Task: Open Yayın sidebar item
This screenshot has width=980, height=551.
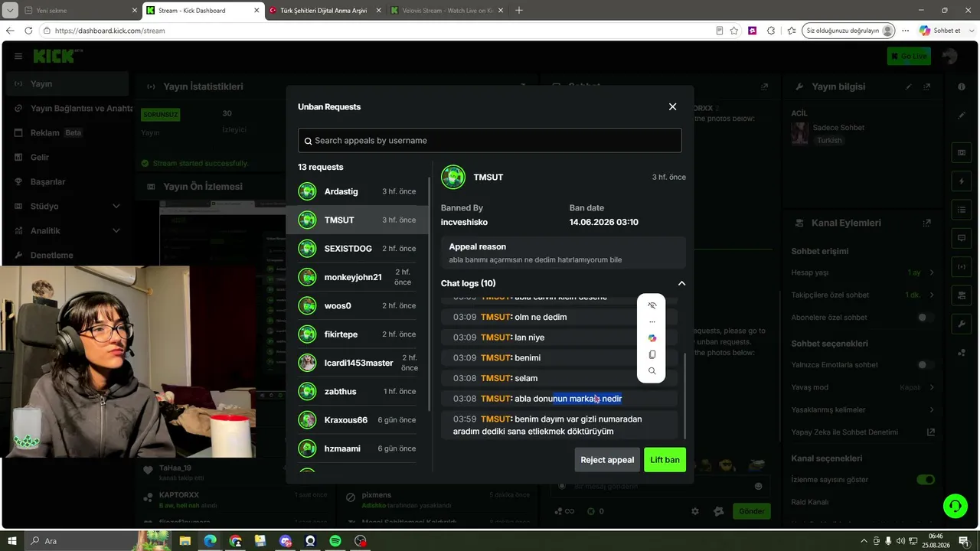Action: click(x=67, y=83)
